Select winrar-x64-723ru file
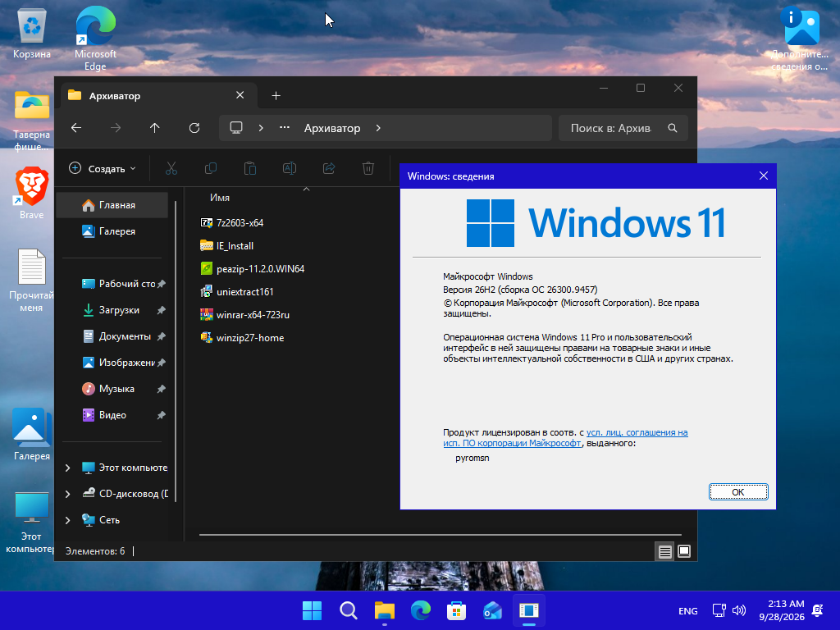 click(x=244, y=315)
